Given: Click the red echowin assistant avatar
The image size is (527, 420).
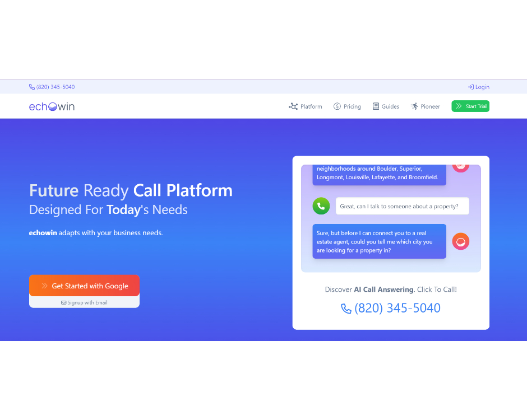Looking at the screenshot, I should click(460, 241).
